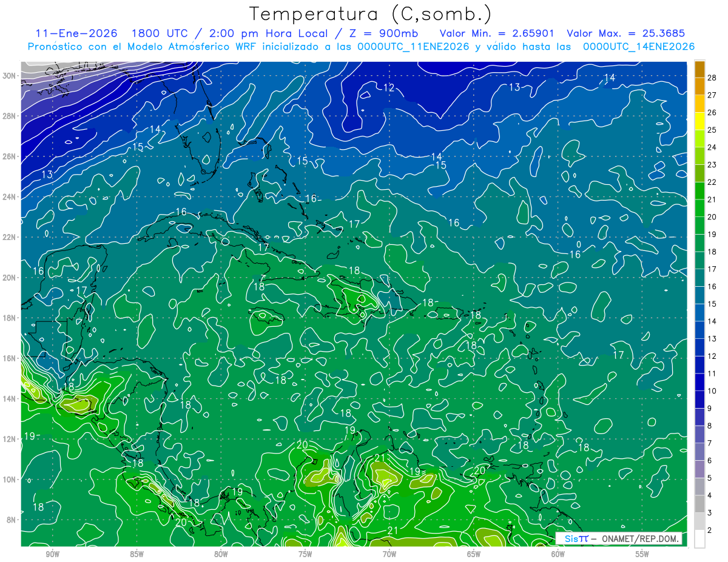The height and width of the screenshot is (562, 728).
Task: Click the '8N' latitude axis label
Action: (12, 520)
